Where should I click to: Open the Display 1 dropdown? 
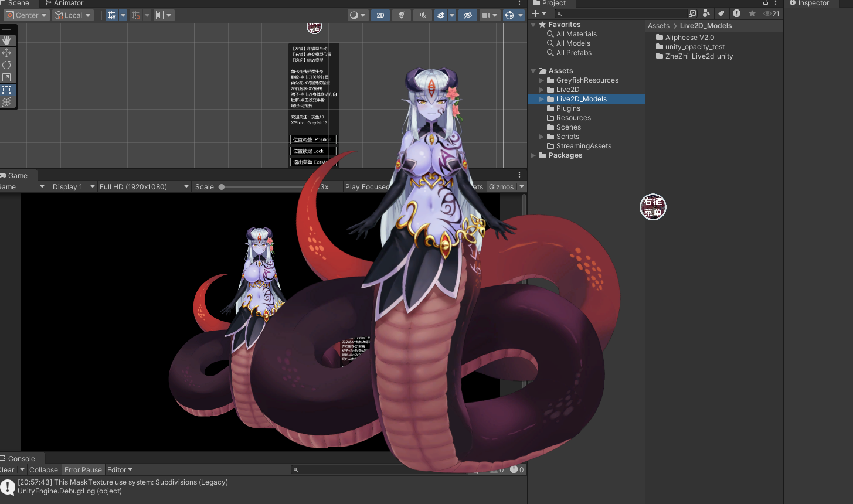(73, 186)
